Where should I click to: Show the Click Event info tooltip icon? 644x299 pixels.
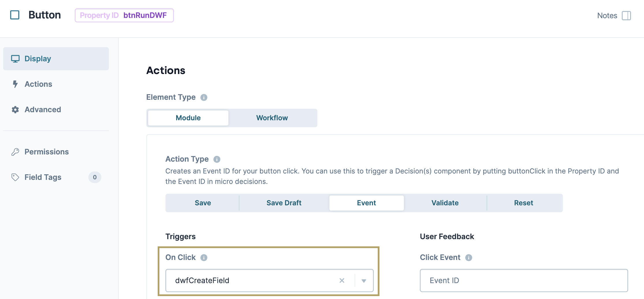pos(469,258)
